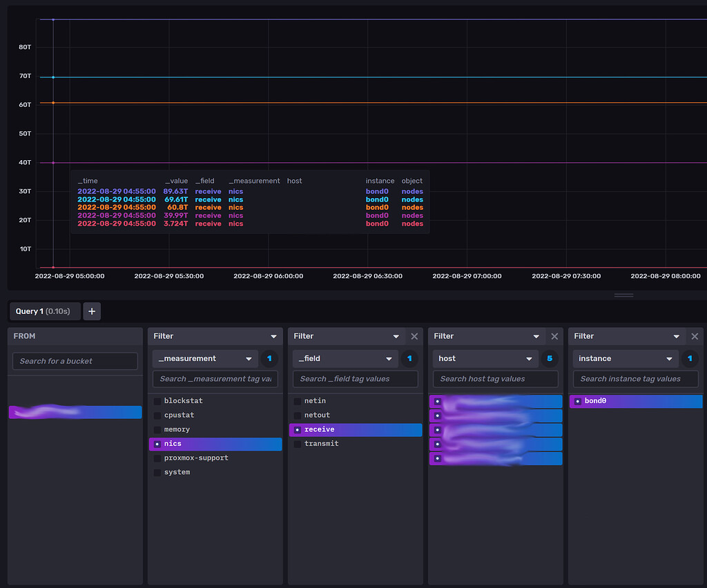Remove the host filter using its X icon
The width and height of the screenshot is (707, 588).
(554, 336)
